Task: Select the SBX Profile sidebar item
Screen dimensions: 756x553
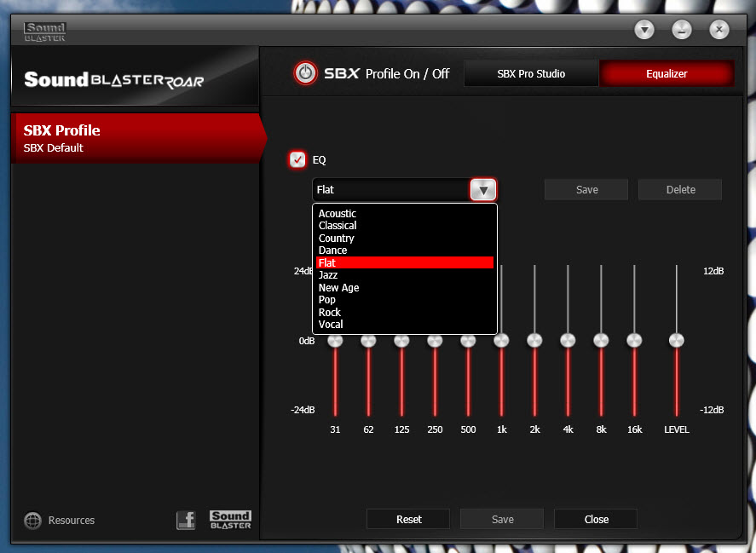Action: 137,138
